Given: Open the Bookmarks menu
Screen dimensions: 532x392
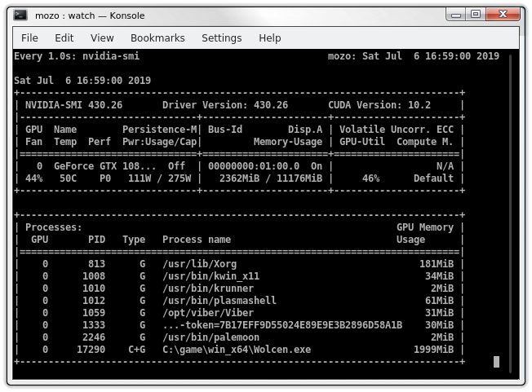Looking at the screenshot, I should (157, 38).
